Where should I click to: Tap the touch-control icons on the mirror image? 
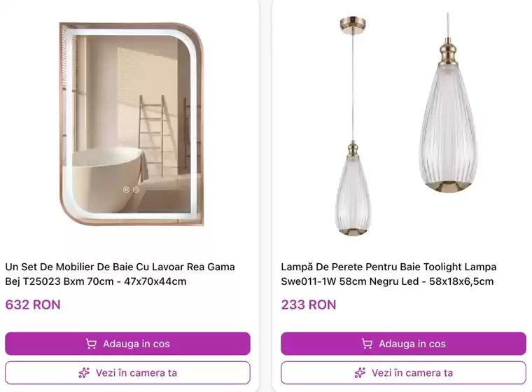(131, 190)
